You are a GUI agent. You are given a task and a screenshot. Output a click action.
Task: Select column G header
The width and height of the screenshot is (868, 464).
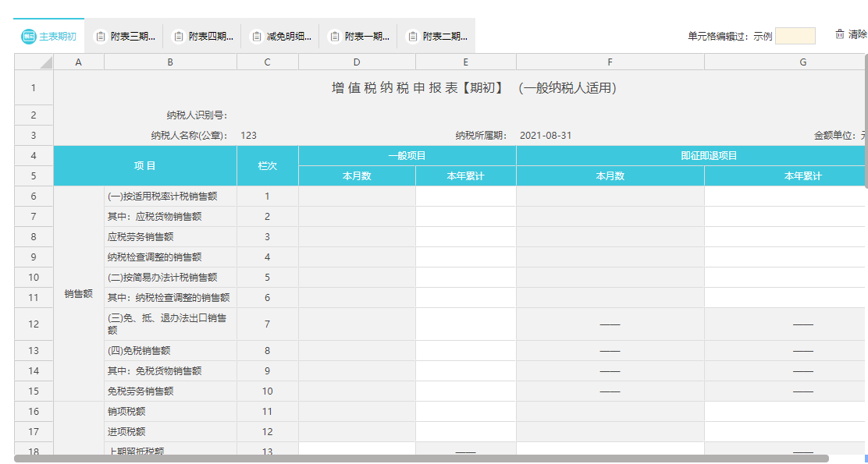[785, 62]
